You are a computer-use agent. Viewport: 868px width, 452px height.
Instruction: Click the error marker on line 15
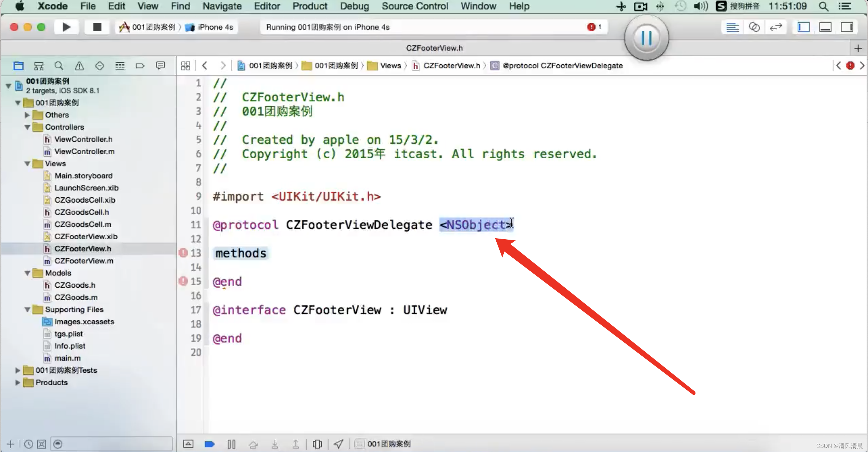click(x=183, y=281)
